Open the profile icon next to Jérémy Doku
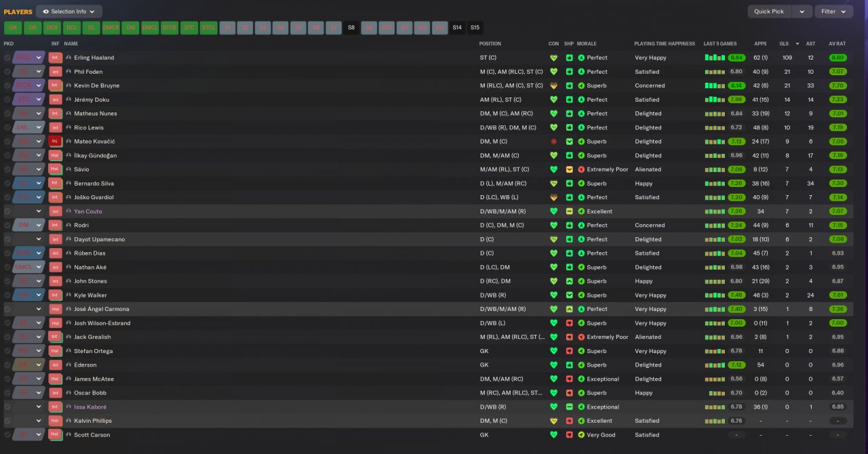 [x=68, y=100]
